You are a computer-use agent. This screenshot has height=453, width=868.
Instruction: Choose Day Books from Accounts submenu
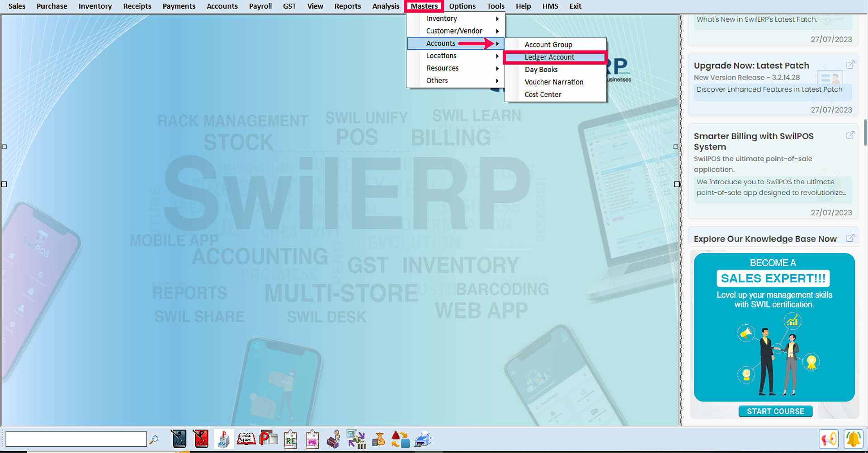pyautogui.click(x=556, y=70)
